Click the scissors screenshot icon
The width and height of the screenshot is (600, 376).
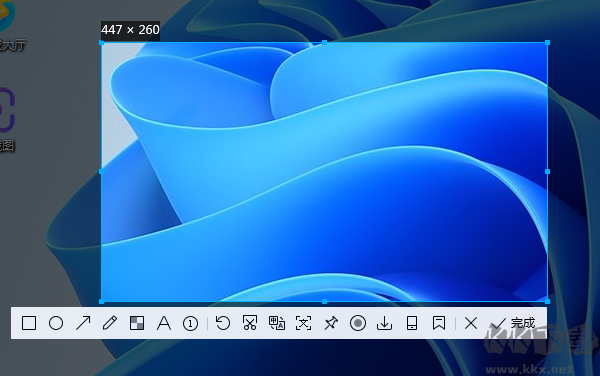[x=250, y=323]
